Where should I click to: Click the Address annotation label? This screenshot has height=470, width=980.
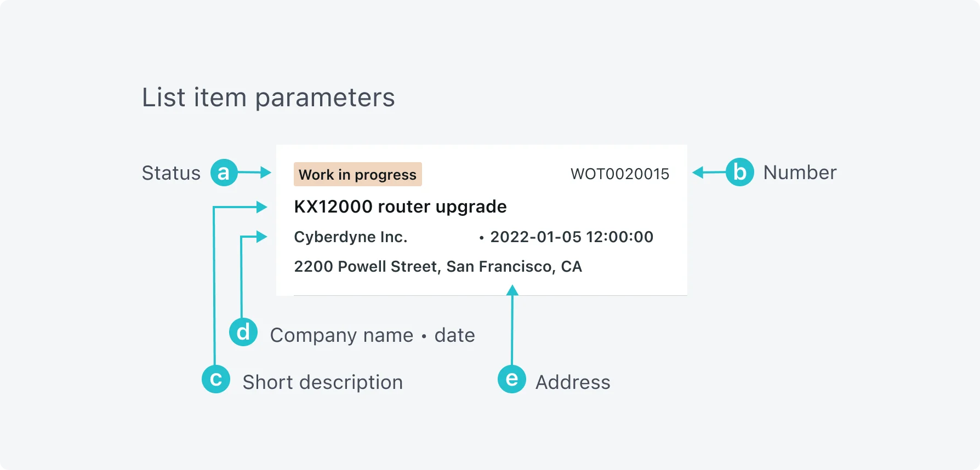pos(573,382)
